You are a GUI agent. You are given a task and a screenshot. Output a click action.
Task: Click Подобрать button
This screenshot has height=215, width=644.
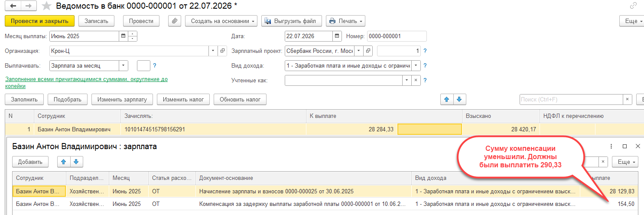68,100
